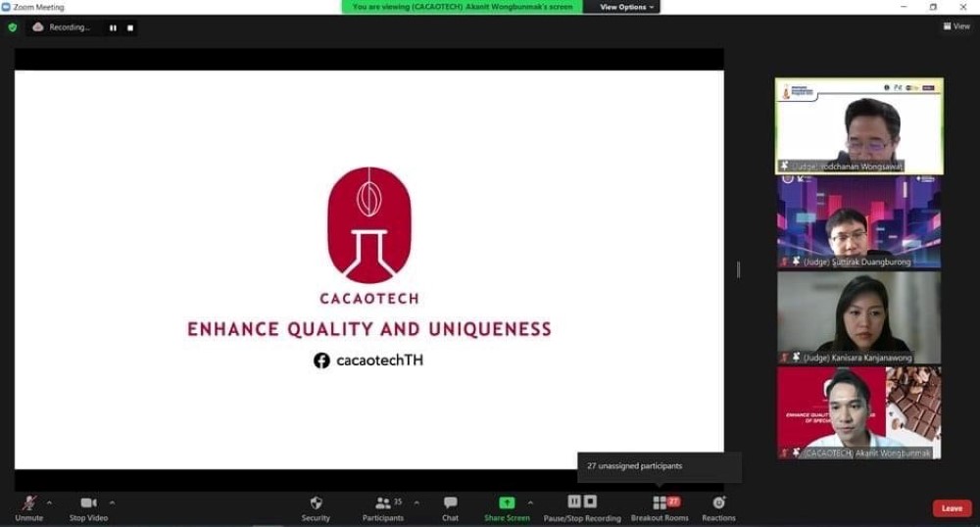
Task: Click the red Leave button
Action: click(952, 508)
